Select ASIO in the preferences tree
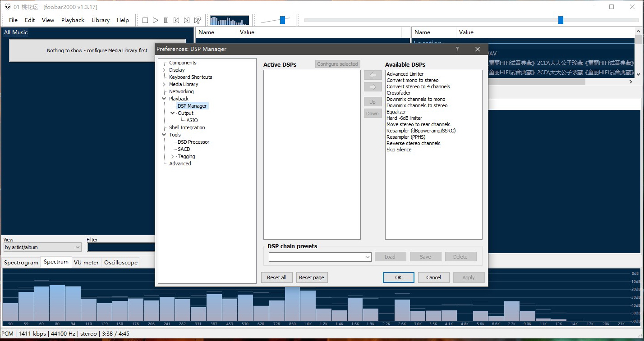644x341 pixels. click(192, 121)
